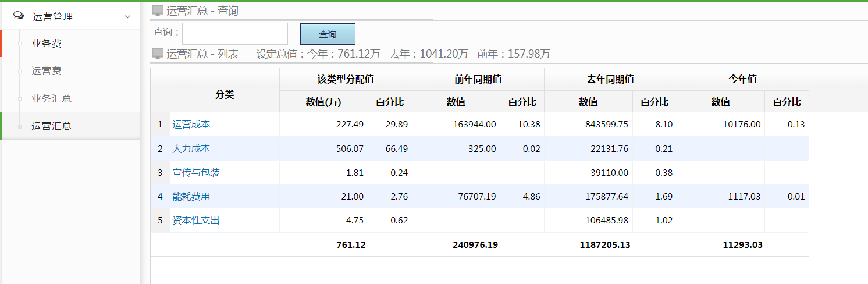Screen dimensions: 868x284
Task: Select row number 4 in the table
Action: pos(160,197)
